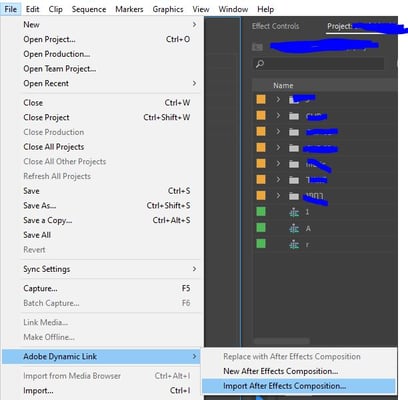Image resolution: width=408 pixels, height=400 pixels.
Task: Click green label swatch for sequence A
Action: pyautogui.click(x=261, y=227)
